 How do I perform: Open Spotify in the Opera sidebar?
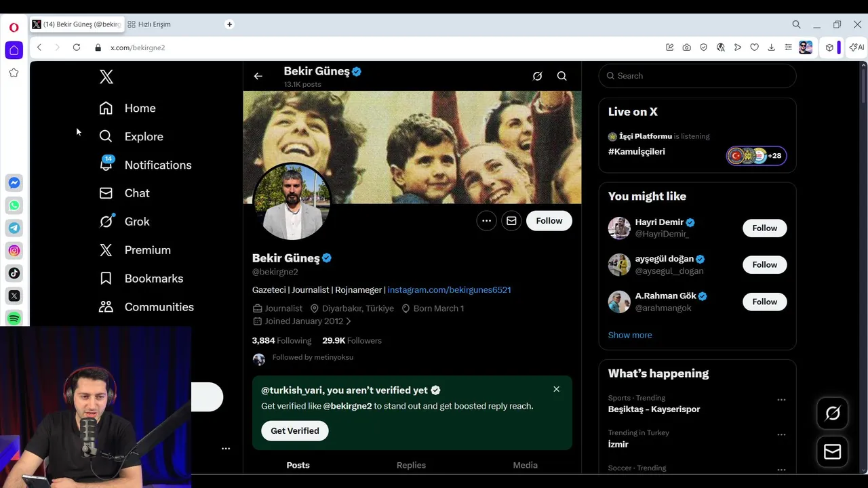(x=14, y=318)
